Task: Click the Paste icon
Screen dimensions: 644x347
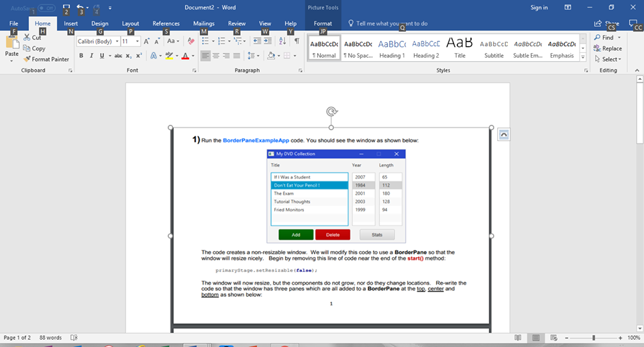Action: pyautogui.click(x=11, y=43)
